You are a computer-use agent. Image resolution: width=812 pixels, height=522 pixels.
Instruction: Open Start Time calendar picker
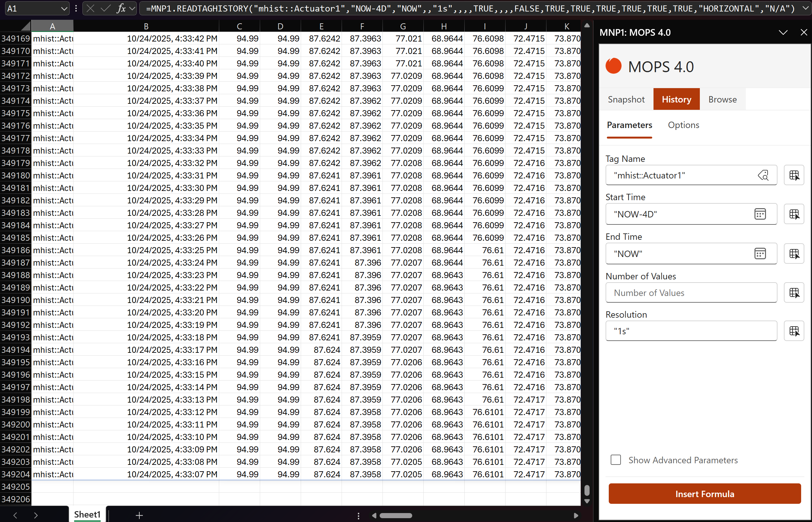[760, 214]
